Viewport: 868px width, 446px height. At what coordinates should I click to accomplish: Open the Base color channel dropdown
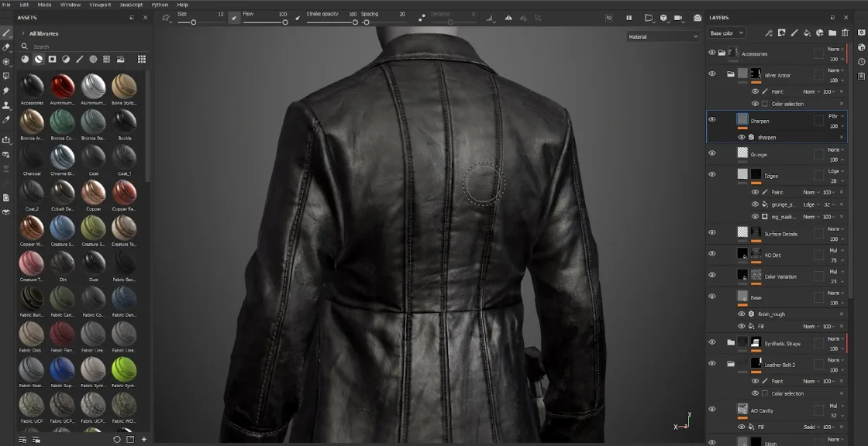(x=726, y=33)
